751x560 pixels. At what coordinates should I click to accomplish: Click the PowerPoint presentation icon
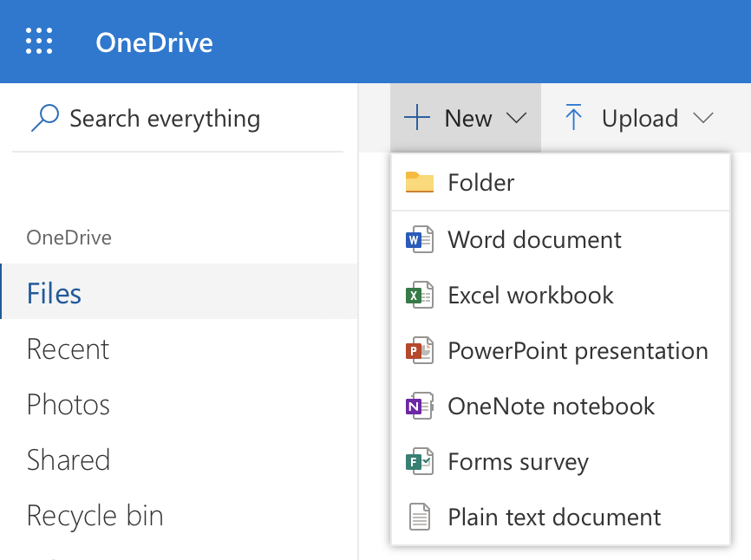(x=420, y=351)
